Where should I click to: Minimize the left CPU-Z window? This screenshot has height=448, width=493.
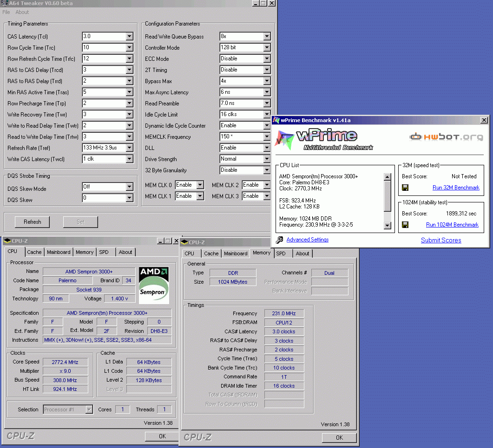tap(160, 241)
